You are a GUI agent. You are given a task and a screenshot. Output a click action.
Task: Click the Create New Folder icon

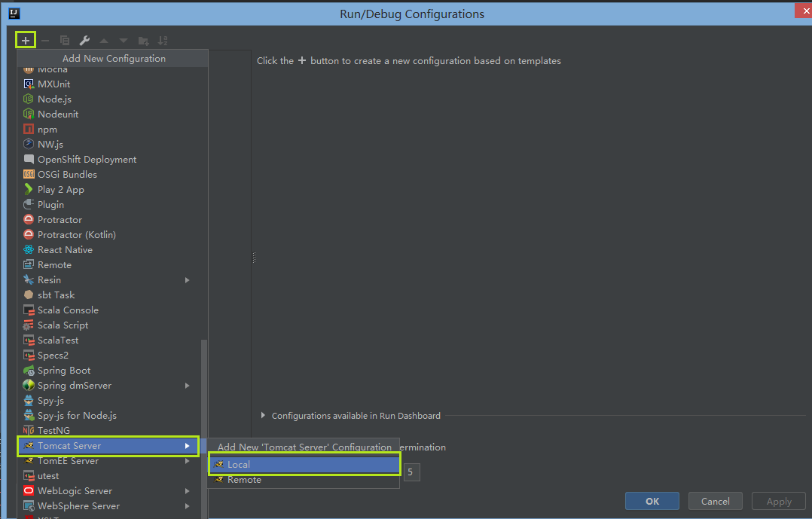[x=143, y=41]
